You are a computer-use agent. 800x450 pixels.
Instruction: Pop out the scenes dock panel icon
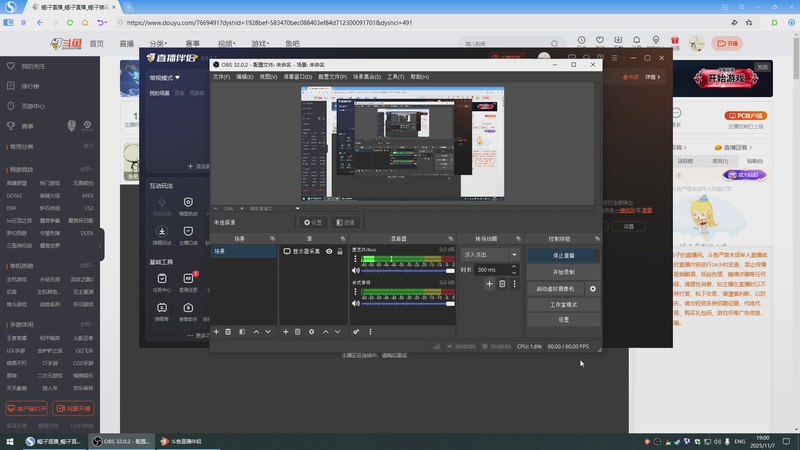point(272,238)
